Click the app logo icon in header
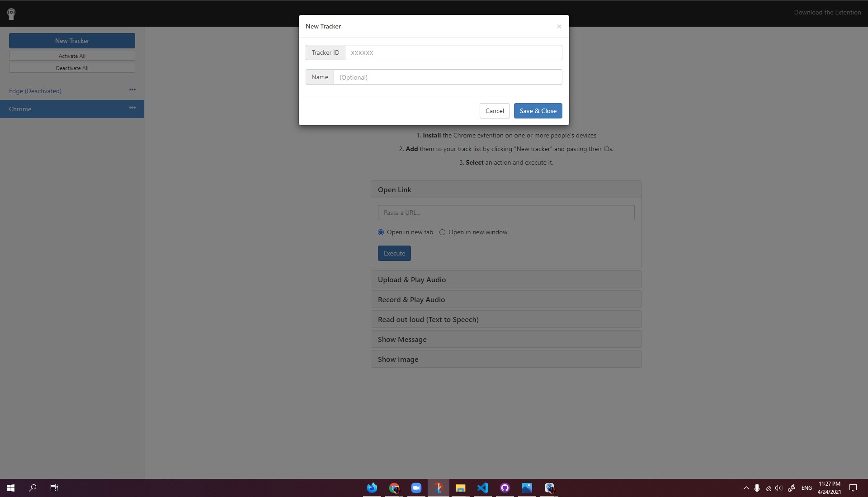The height and width of the screenshot is (497, 868). (11, 14)
